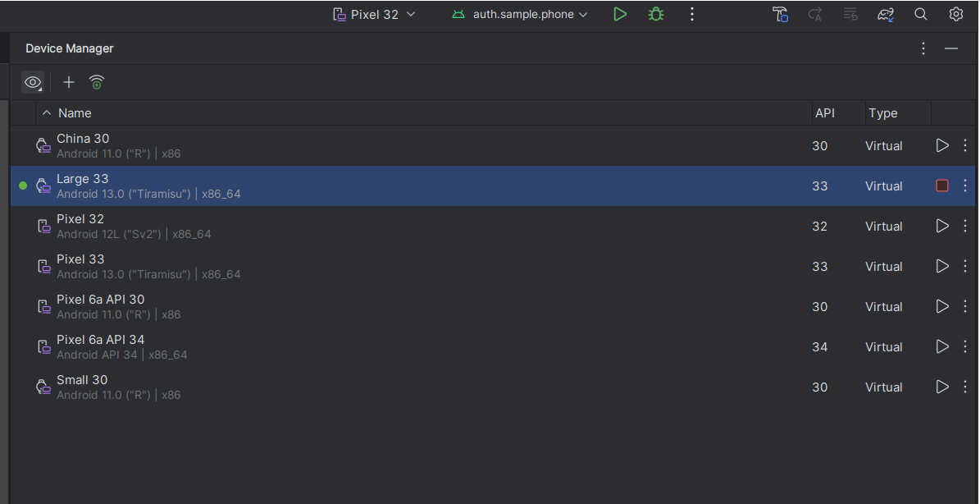Pair device using Wi-Fi icon
Image resolution: width=980 pixels, height=504 pixels.
tap(97, 82)
